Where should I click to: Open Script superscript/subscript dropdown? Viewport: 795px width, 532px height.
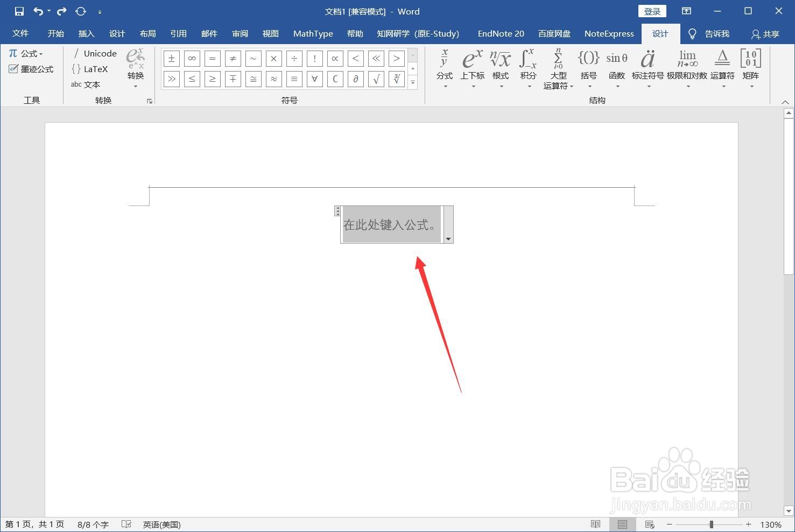473,69
